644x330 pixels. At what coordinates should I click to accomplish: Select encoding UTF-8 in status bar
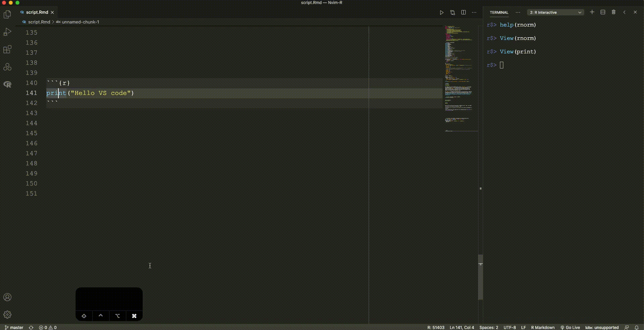pyautogui.click(x=510, y=327)
